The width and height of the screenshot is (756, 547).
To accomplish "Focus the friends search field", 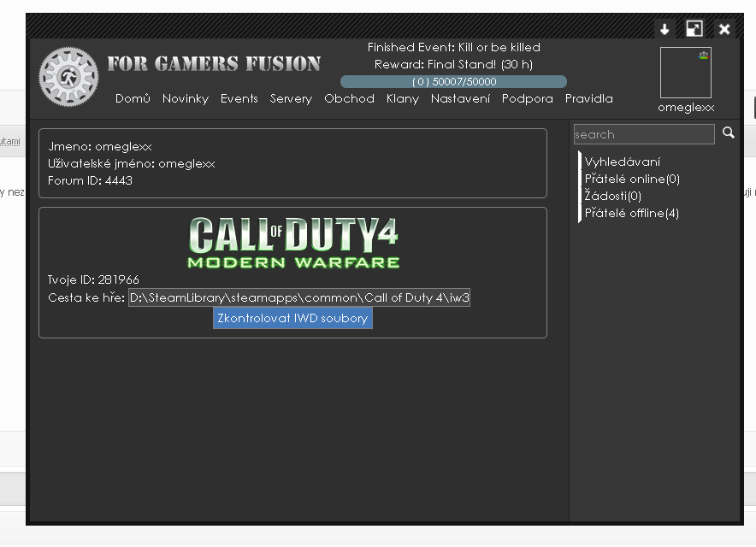I will (x=644, y=134).
